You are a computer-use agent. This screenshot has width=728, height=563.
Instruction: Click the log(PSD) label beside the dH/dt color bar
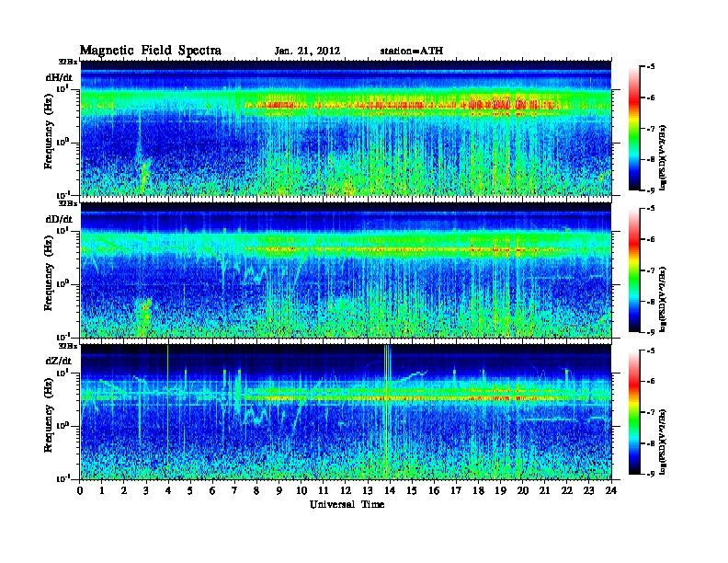[663, 157]
